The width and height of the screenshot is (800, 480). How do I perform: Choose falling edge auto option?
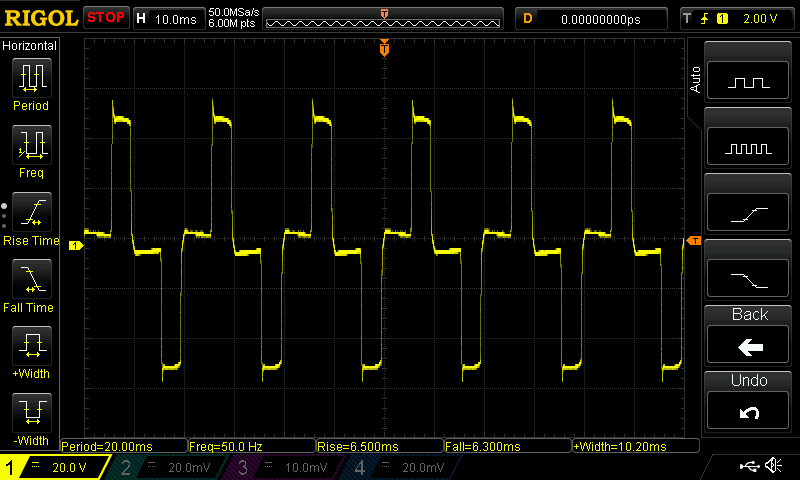point(748,279)
